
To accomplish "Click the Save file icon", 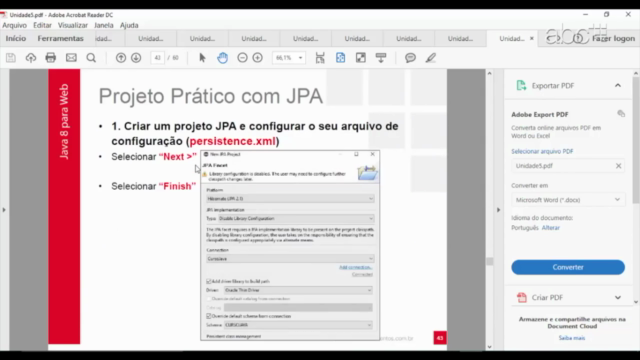I will (11, 58).
